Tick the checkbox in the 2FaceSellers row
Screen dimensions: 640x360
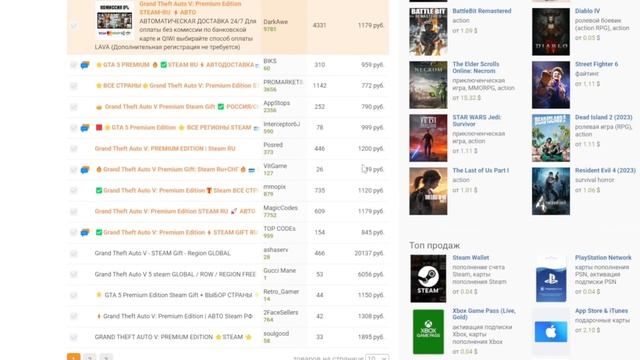click(73, 316)
